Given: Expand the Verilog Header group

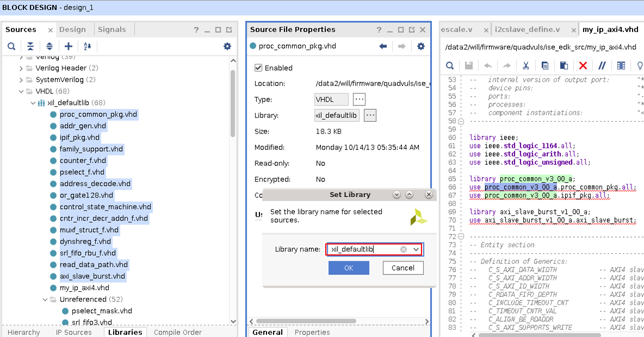Looking at the screenshot, I should click(x=21, y=68).
